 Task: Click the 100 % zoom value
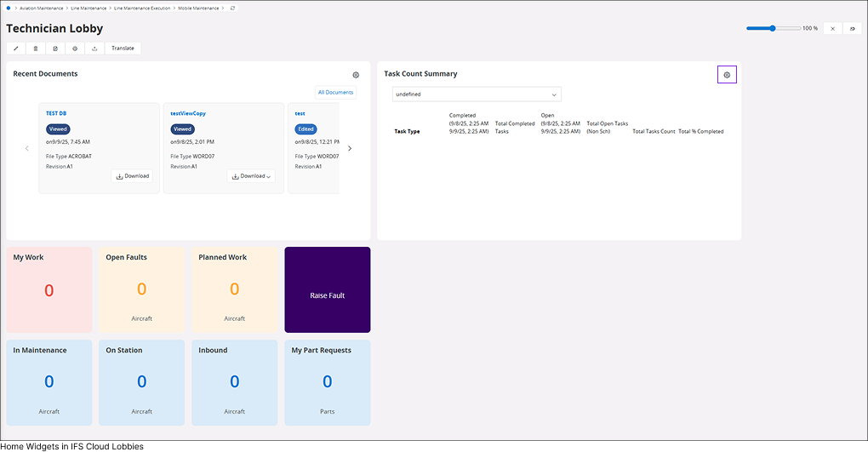coord(810,28)
